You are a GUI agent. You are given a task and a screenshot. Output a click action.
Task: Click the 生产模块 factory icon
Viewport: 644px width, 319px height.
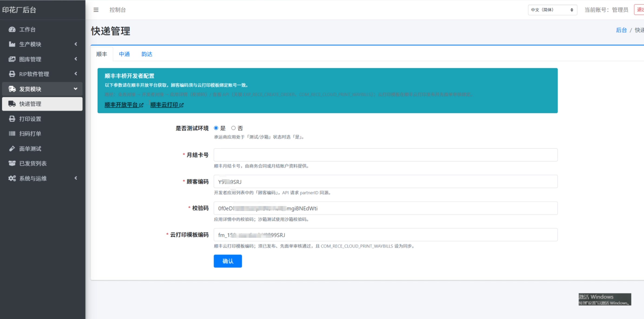pos(12,44)
